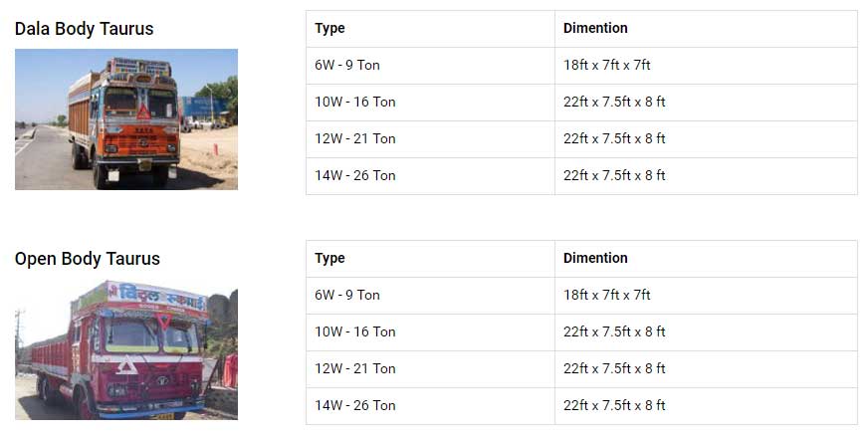
Task: Click the Dimention header in Dala Body table
Action: pos(595,29)
